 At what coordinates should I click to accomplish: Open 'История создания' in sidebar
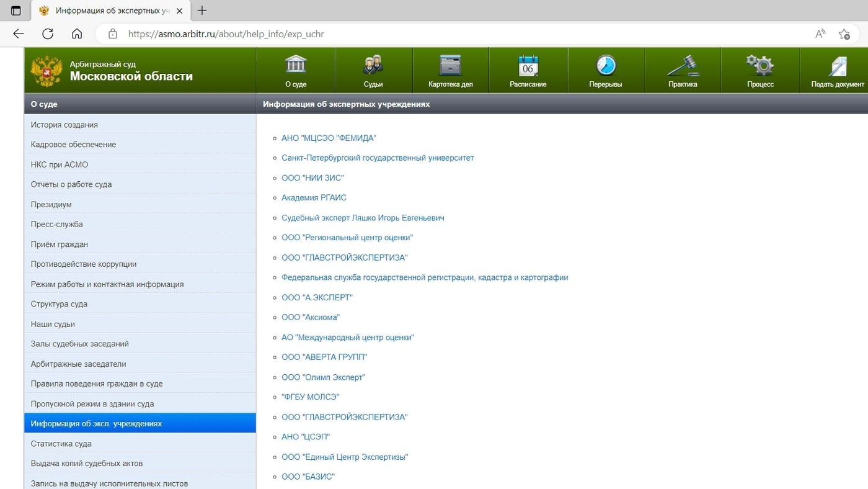(x=140, y=125)
